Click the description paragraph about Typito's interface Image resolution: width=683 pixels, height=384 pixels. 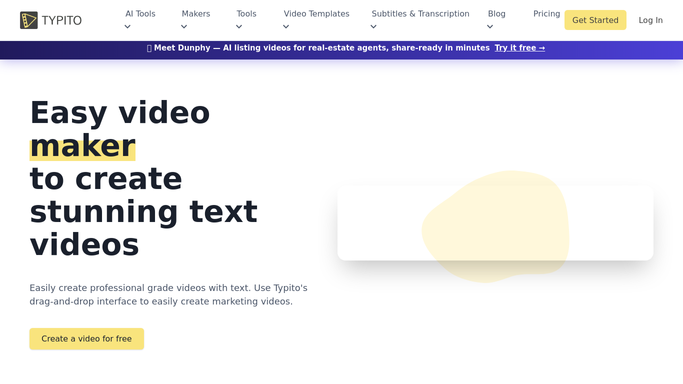(169, 295)
